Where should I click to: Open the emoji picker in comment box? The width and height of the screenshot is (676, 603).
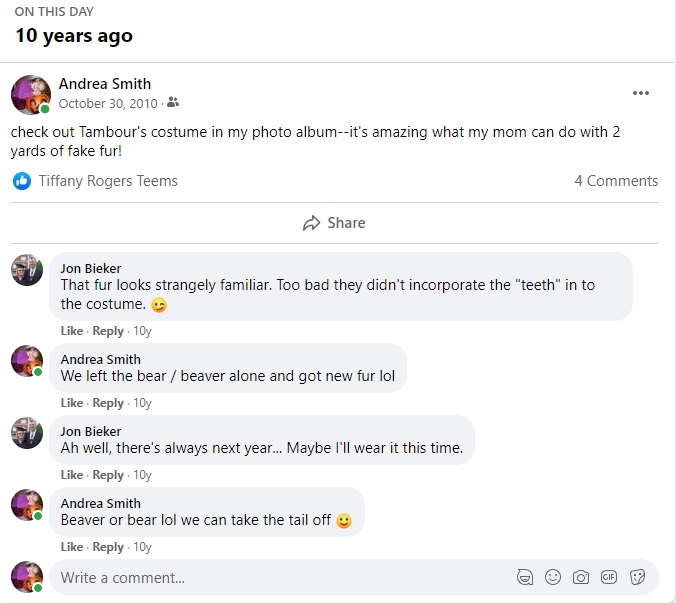point(553,577)
